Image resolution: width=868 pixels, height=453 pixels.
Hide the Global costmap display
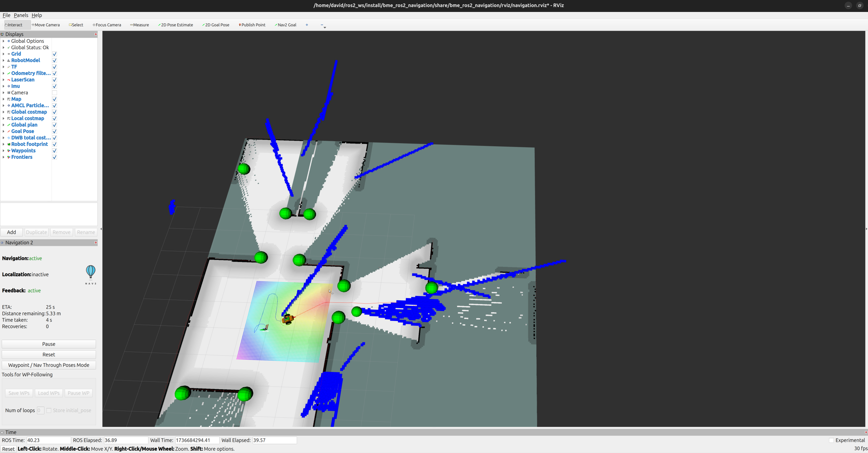pos(55,112)
